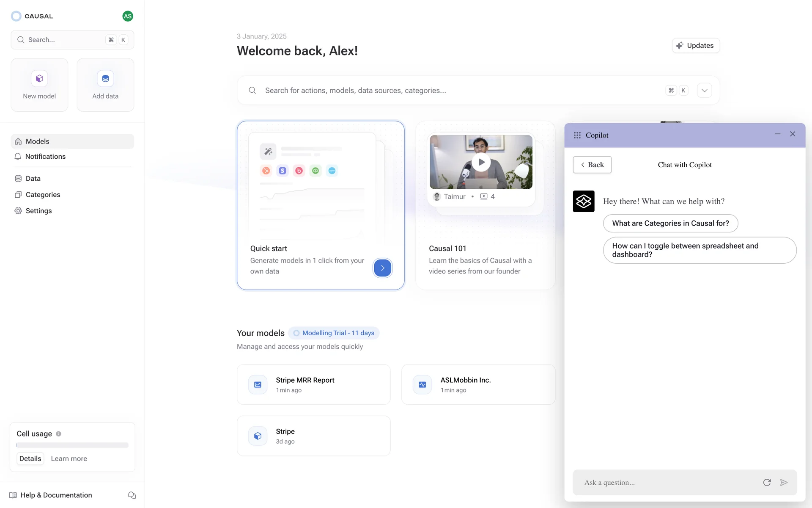Minimize the Copilot panel
Screen dimensions: 812x508
point(777,134)
